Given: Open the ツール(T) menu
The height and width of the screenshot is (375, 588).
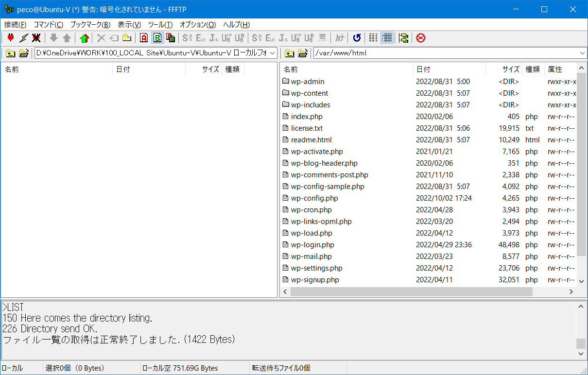Looking at the screenshot, I should click(160, 25).
